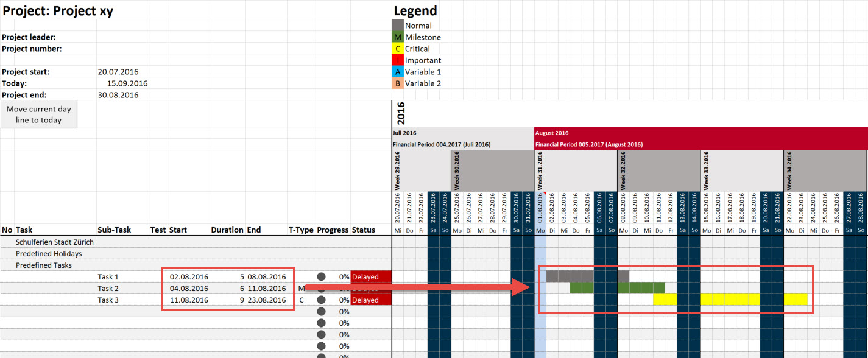Select the T-Type column header

tap(301, 230)
